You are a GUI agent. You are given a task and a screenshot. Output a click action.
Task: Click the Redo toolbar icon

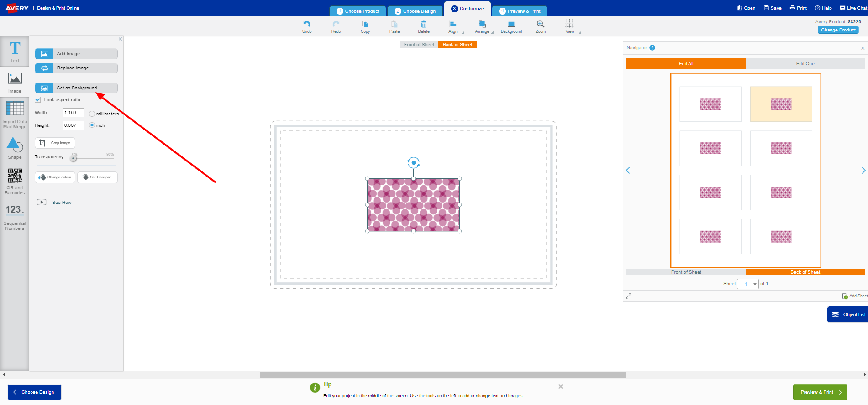pyautogui.click(x=336, y=26)
